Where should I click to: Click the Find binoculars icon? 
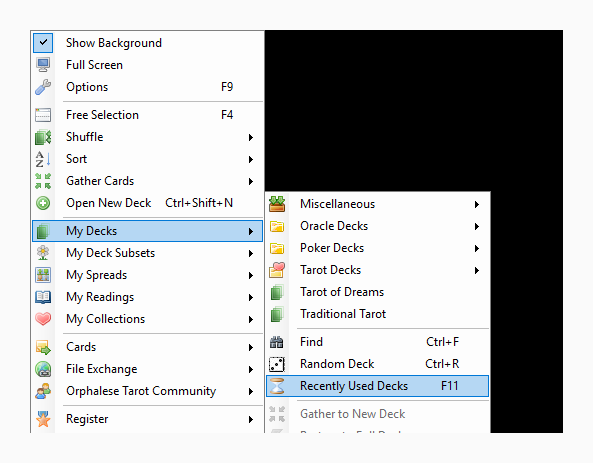(x=277, y=342)
